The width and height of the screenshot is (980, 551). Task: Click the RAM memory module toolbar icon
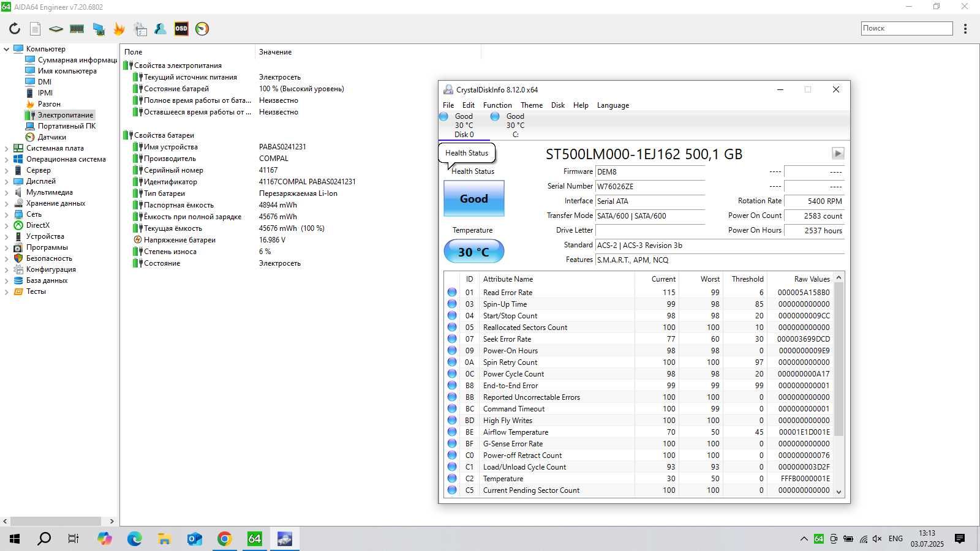(x=77, y=29)
